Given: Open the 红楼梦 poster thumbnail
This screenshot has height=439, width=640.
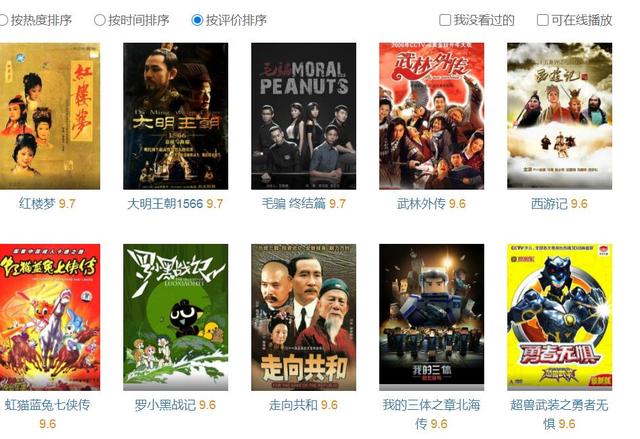Looking at the screenshot, I should [x=50, y=116].
